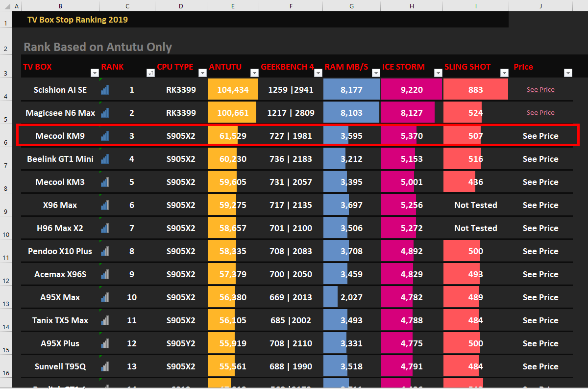Open the SLING SHOT filter dropdown
The height and width of the screenshot is (389, 588).
point(504,73)
